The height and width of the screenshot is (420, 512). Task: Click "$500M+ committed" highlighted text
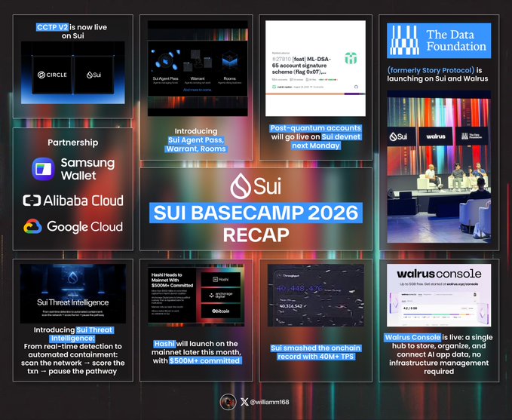(205, 361)
